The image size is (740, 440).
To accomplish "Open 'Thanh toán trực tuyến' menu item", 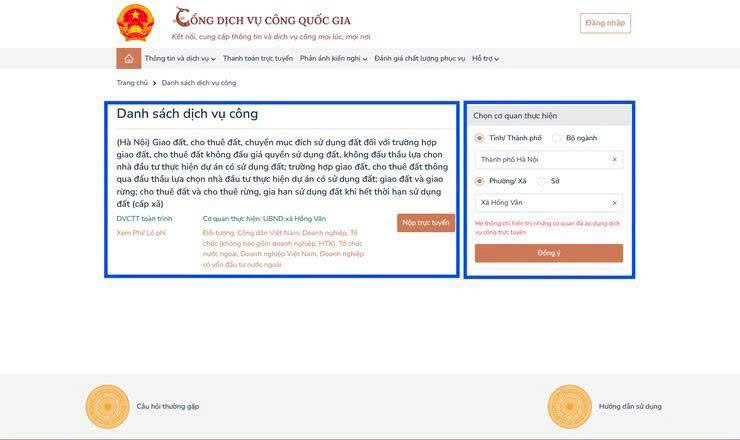I will [x=258, y=59].
